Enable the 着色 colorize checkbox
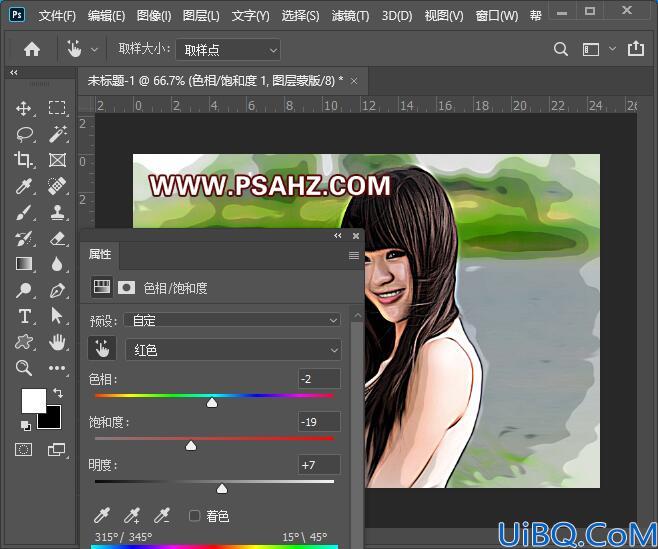 194,515
